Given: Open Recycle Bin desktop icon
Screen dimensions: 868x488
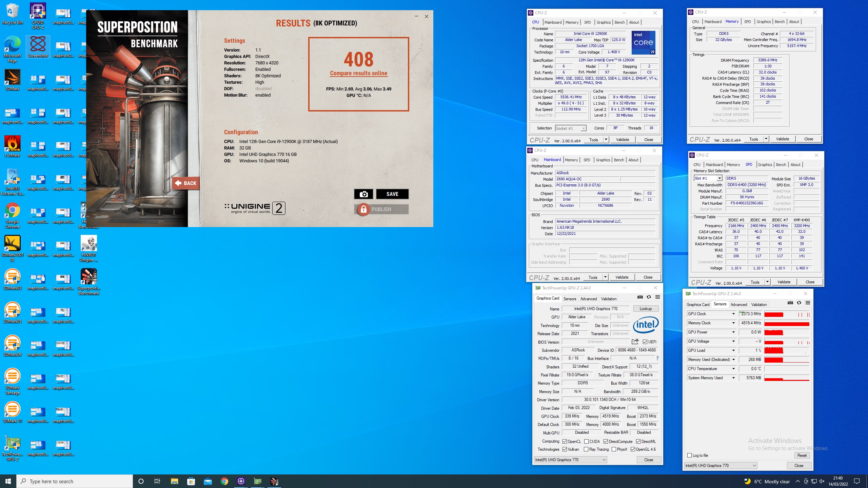Looking at the screenshot, I should pyautogui.click(x=12, y=14).
